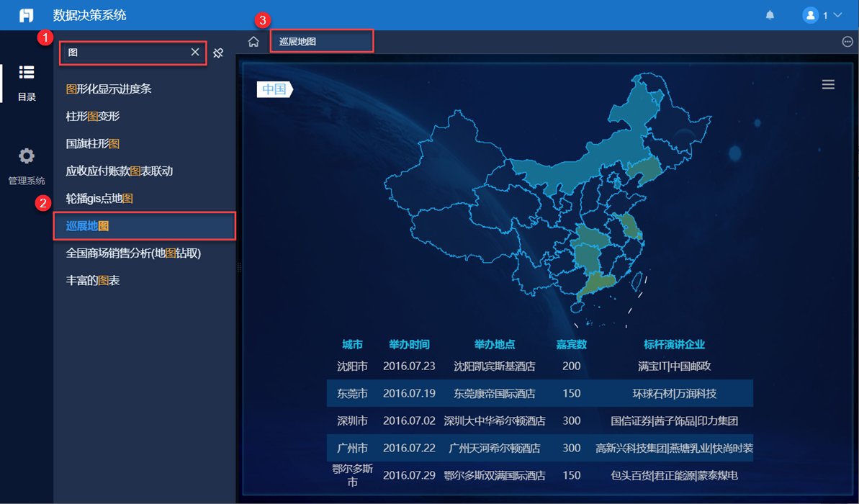Click 满宝IT|中国邮政 cell
859x504 pixels.
coord(675,366)
